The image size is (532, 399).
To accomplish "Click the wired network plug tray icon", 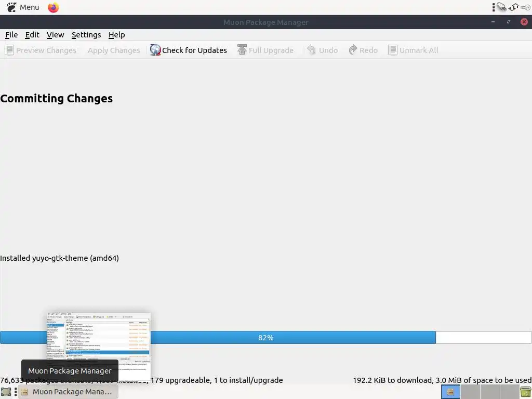I will click(501, 7).
